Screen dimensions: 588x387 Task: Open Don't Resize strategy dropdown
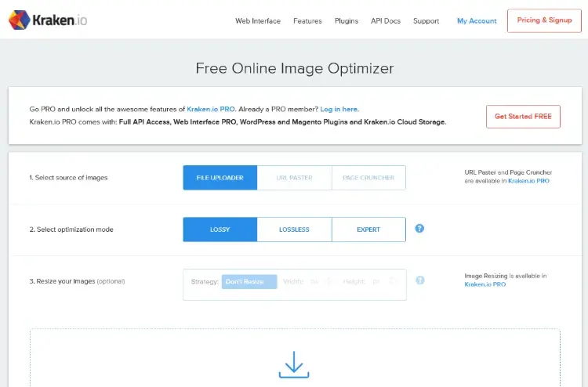(x=249, y=282)
